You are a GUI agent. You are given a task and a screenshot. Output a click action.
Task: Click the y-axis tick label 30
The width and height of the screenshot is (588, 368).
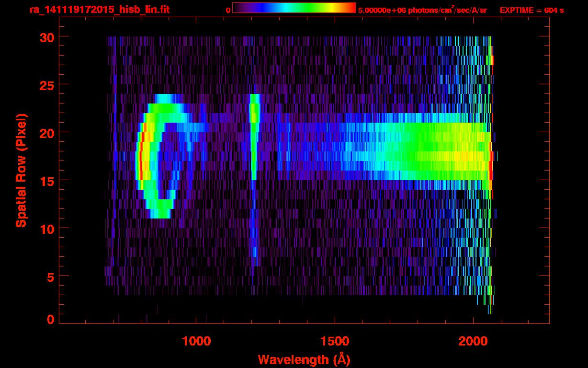point(46,37)
